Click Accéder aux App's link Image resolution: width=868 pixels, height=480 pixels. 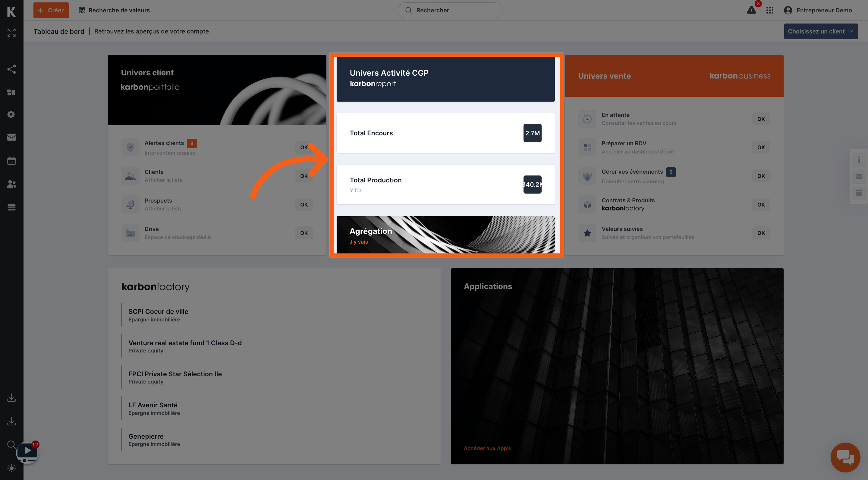coord(487,448)
